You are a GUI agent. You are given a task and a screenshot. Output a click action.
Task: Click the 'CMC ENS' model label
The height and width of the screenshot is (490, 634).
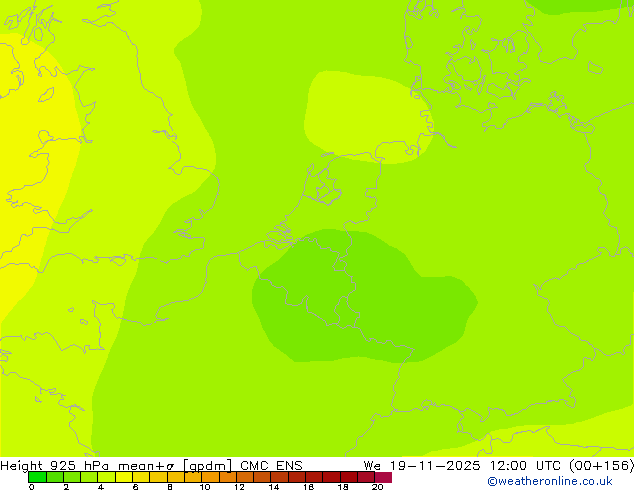click(x=271, y=466)
